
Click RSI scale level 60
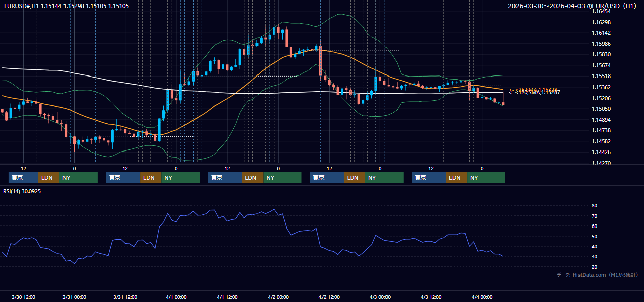[594, 226]
